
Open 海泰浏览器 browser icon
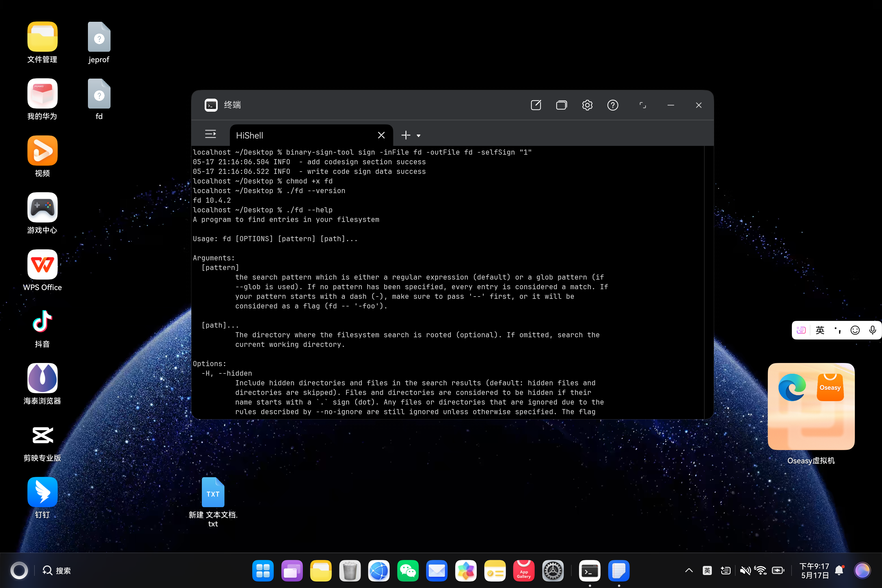tap(42, 384)
